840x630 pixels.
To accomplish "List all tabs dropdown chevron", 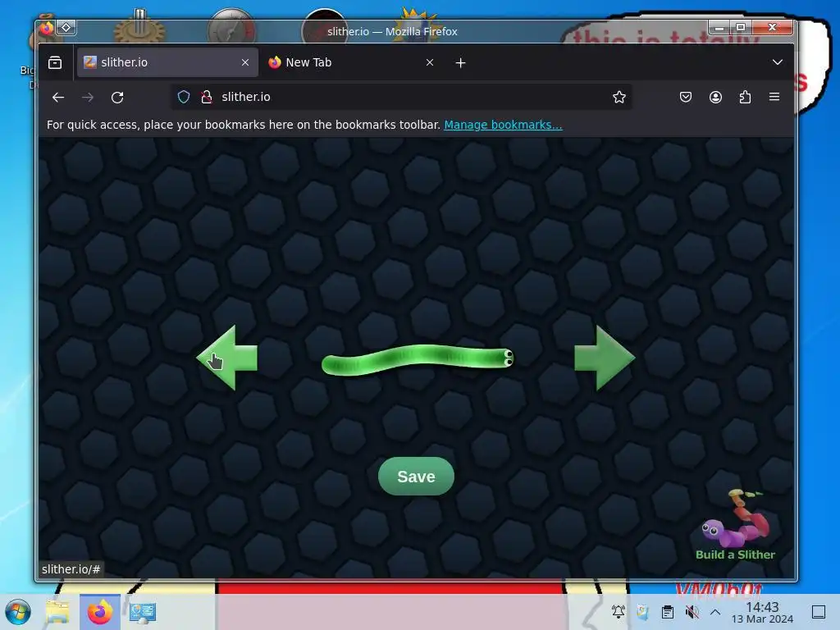I will [x=778, y=62].
